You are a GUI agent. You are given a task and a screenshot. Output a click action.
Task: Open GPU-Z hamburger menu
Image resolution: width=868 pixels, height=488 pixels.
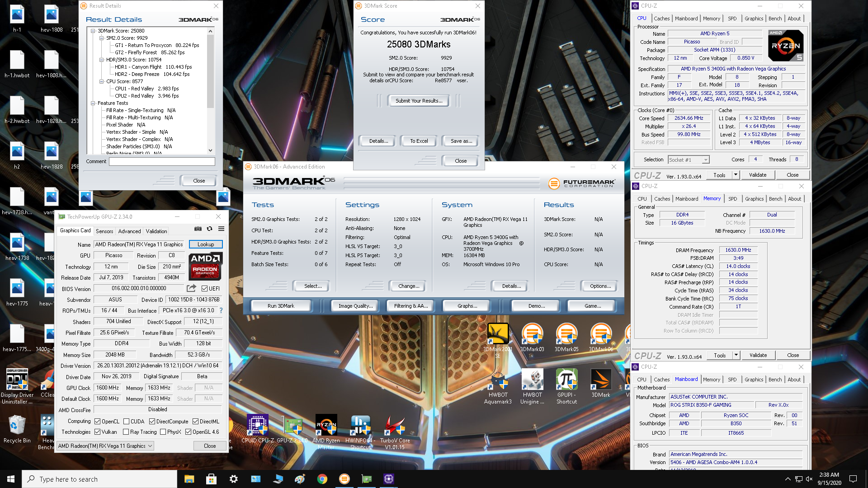tap(222, 229)
